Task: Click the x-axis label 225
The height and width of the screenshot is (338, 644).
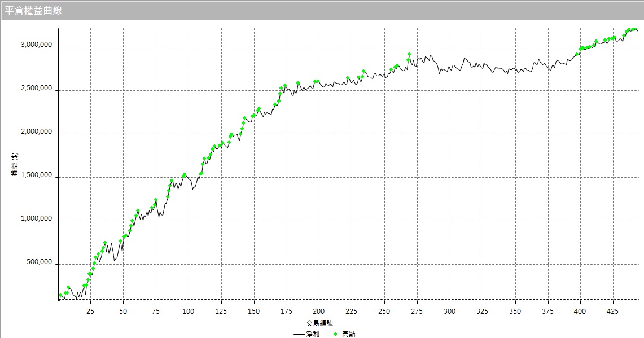Action: click(x=352, y=311)
